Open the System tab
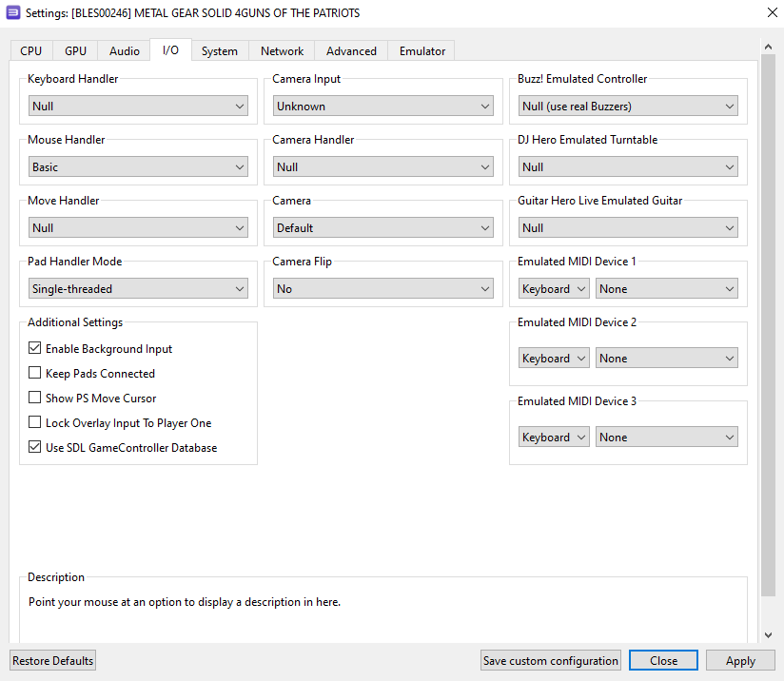The image size is (784, 681). coord(220,51)
